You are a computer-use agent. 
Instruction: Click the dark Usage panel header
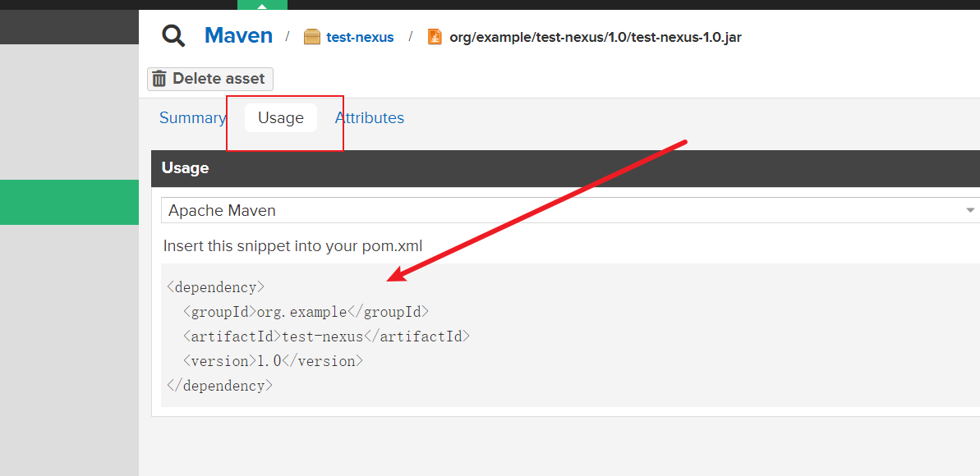[559, 168]
